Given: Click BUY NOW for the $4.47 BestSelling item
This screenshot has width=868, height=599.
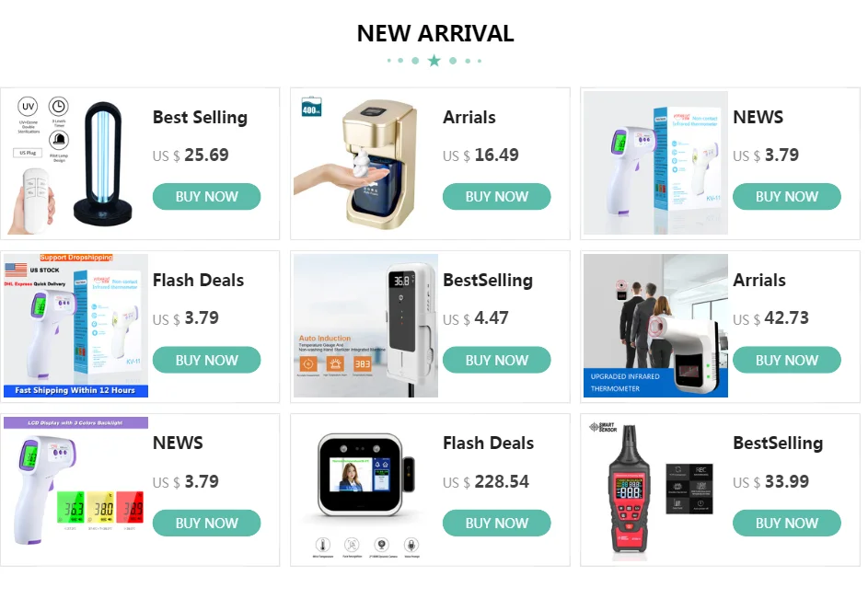Looking at the screenshot, I should pyautogui.click(x=496, y=360).
